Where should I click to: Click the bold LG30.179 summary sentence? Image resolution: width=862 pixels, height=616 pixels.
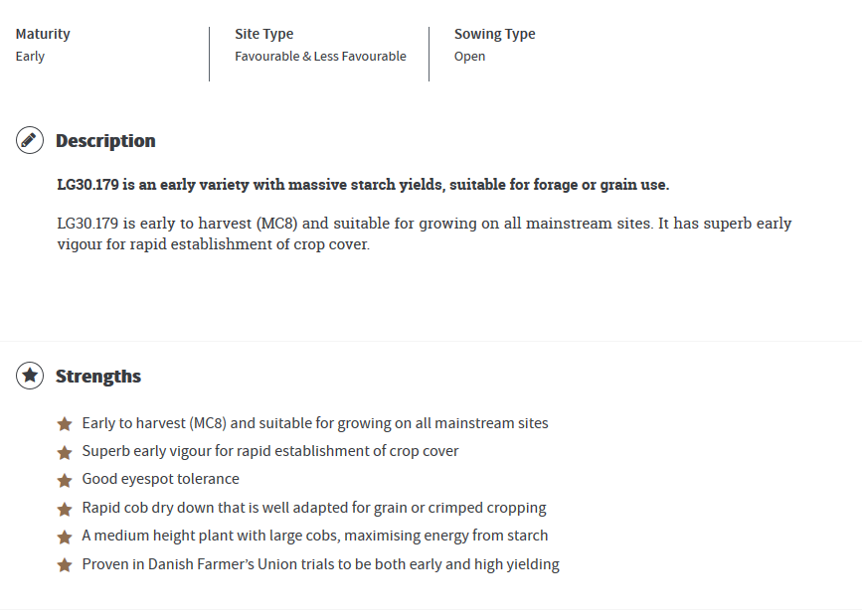click(363, 185)
